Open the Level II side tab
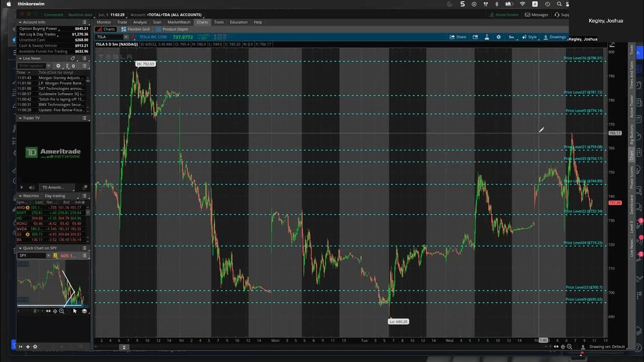 632,227
